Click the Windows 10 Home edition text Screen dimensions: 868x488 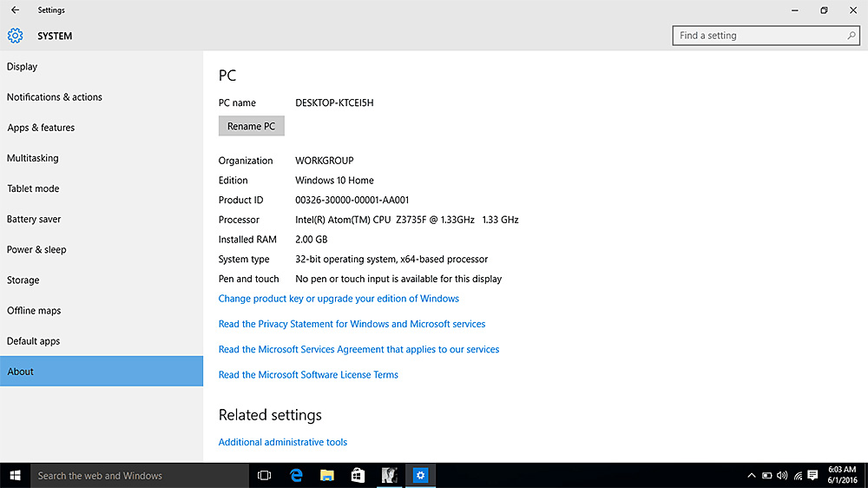pyautogui.click(x=334, y=181)
